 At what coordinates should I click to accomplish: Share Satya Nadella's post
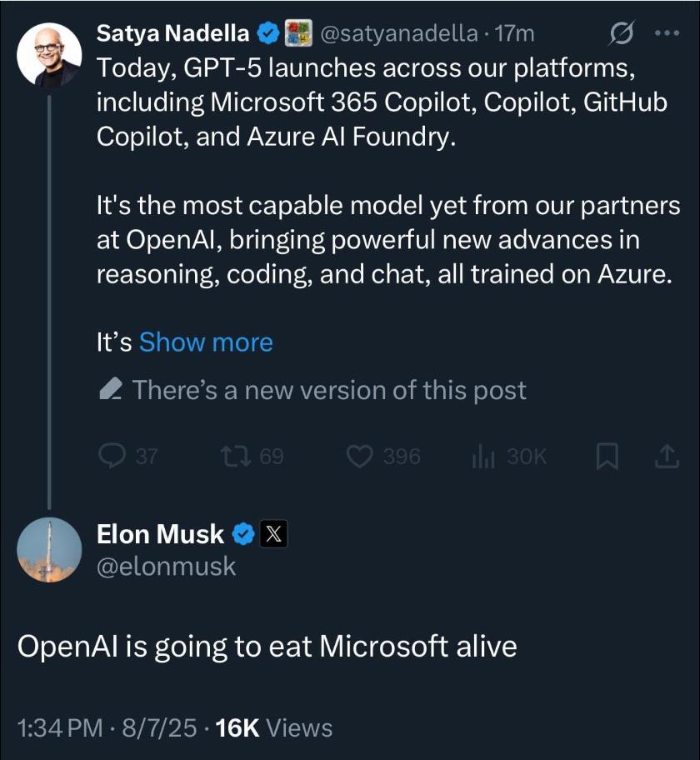pos(667,456)
